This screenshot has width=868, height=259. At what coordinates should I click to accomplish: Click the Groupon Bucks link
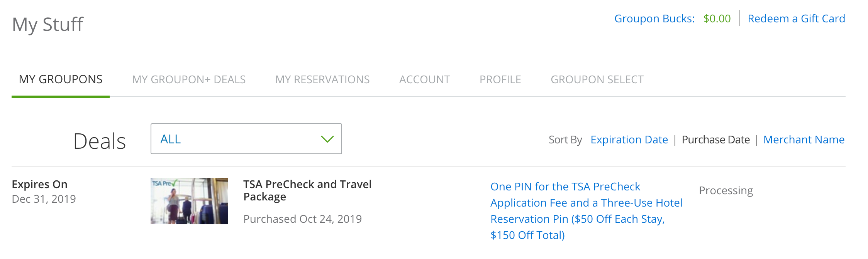[x=654, y=18]
